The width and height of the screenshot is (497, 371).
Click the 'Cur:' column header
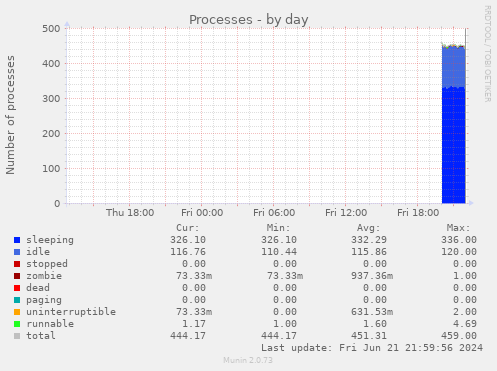point(188,228)
